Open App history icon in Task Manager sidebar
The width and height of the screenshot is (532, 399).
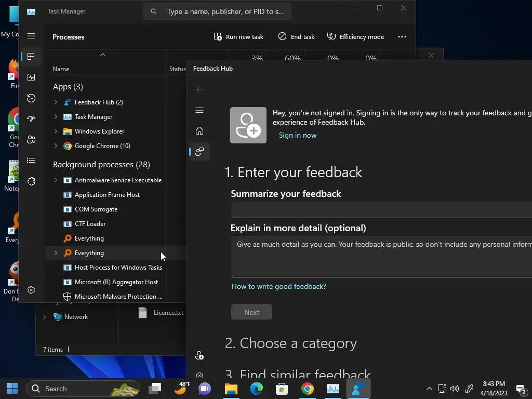point(31,98)
